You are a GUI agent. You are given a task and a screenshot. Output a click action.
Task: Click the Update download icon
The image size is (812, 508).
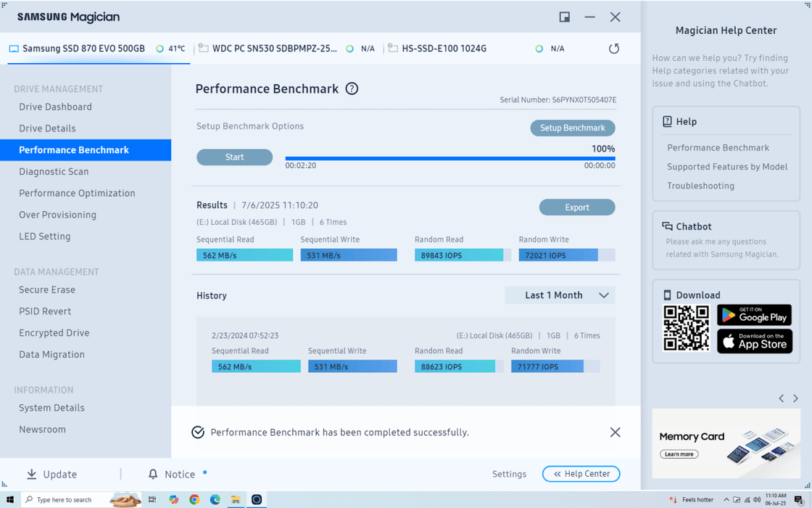(32, 474)
